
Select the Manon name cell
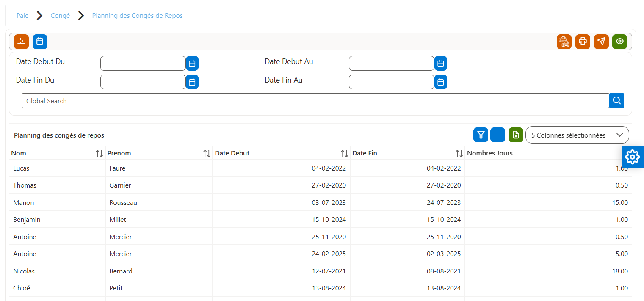(57, 202)
